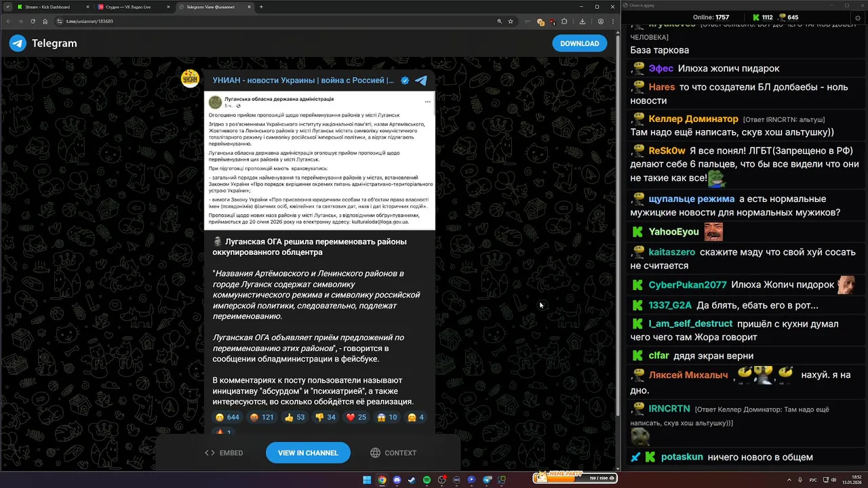Screen dimensions: 868x488
Task: Click username Hares in chat window
Action: [662, 87]
